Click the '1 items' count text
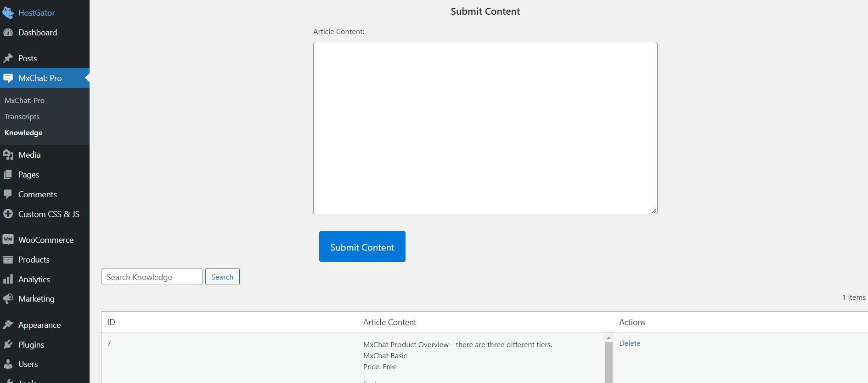The image size is (868, 383). [x=854, y=297]
